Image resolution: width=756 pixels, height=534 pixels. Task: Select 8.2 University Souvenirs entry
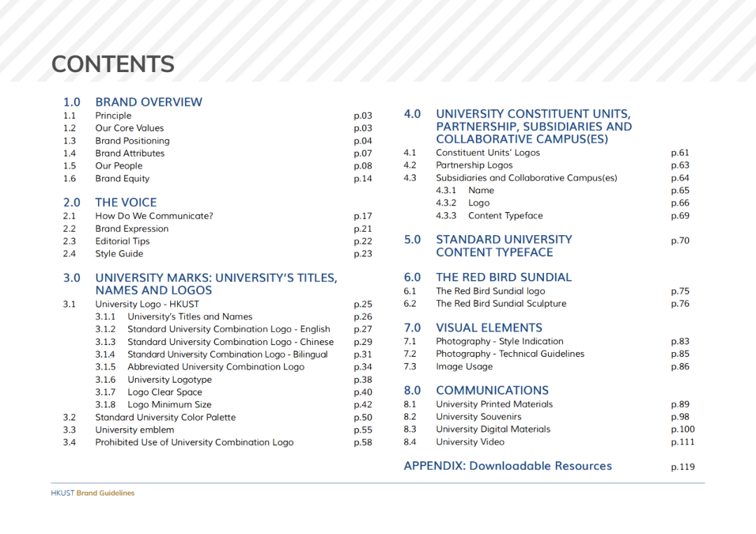coord(478,417)
